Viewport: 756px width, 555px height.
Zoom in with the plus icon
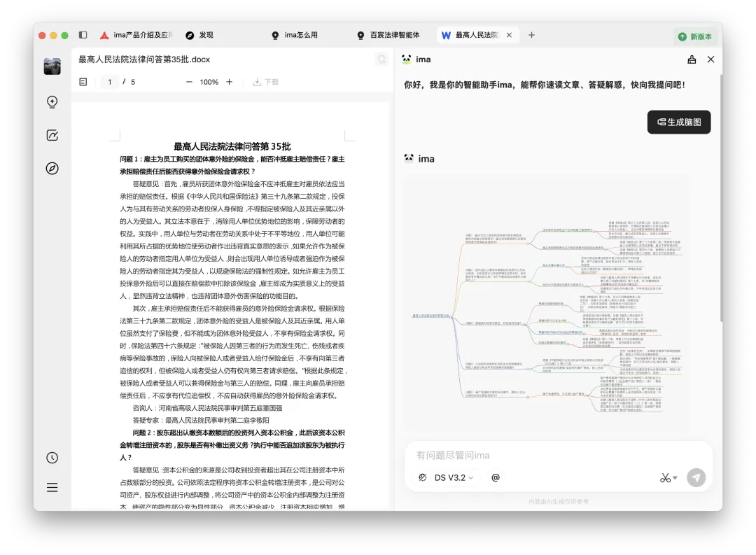click(x=230, y=82)
